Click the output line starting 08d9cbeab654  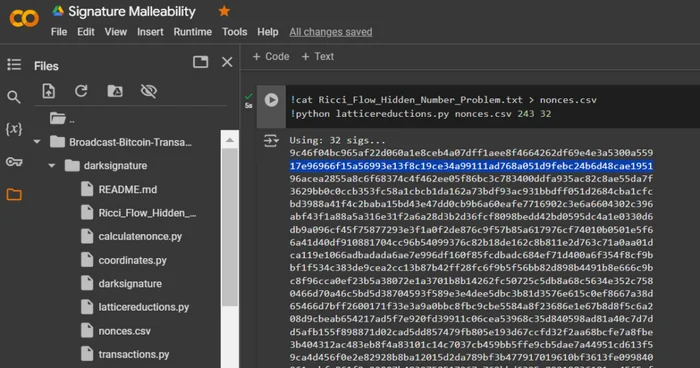471,319
